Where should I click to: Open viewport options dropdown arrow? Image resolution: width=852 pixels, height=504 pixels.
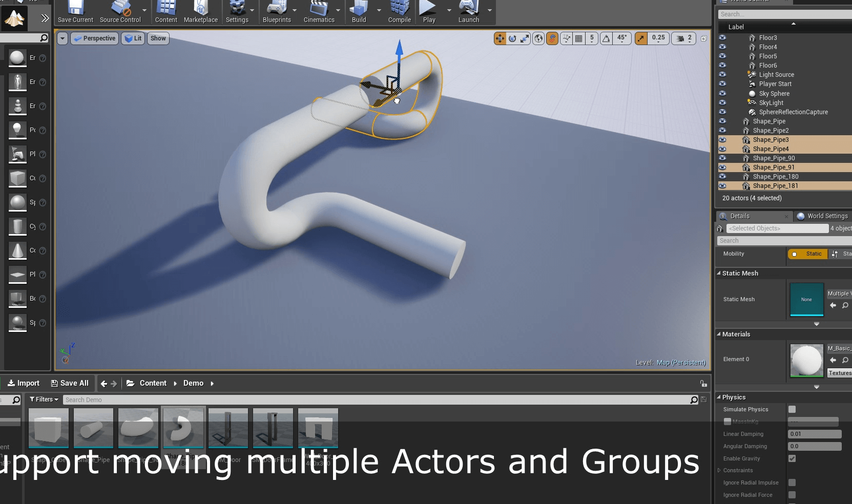(63, 38)
